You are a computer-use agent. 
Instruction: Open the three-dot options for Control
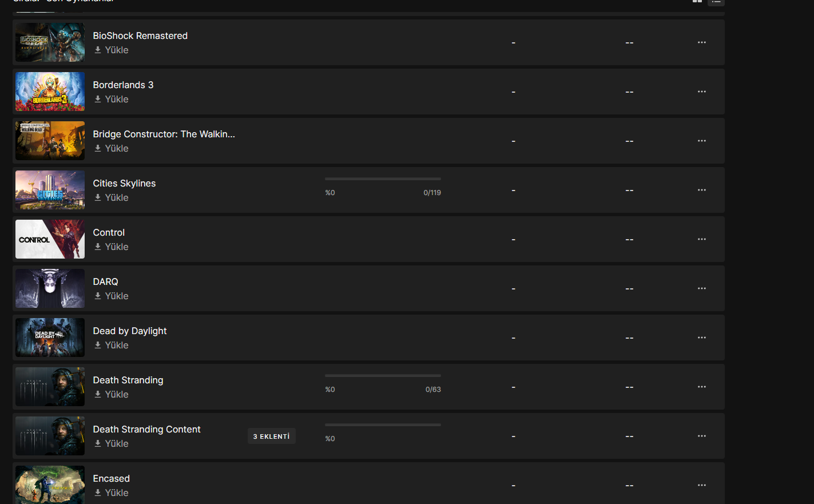click(701, 239)
